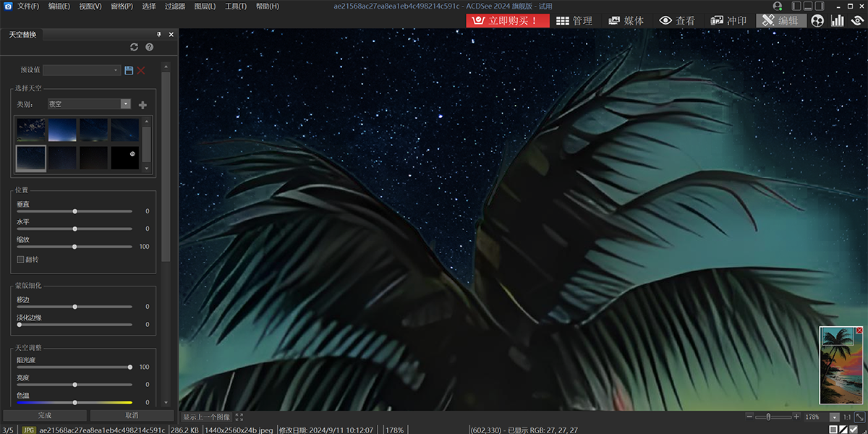The height and width of the screenshot is (434, 868).
Task: Click the fit-to-window arrows icon near zoom
Action: pyautogui.click(x=859, y=417)
